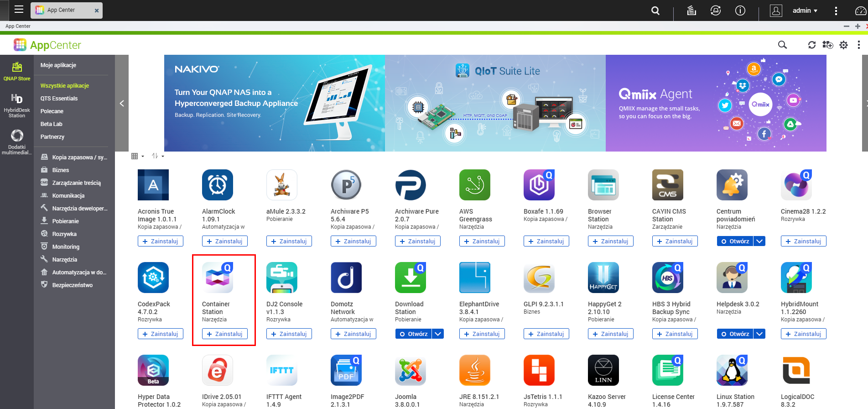Click the Acronis True Image app icon
868x409 pixels.
point(153,185)
